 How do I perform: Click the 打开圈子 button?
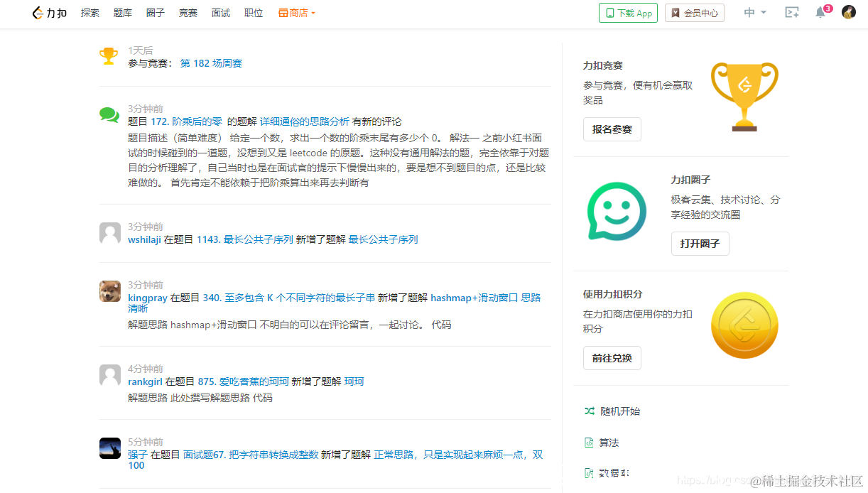tap(700, 244)
